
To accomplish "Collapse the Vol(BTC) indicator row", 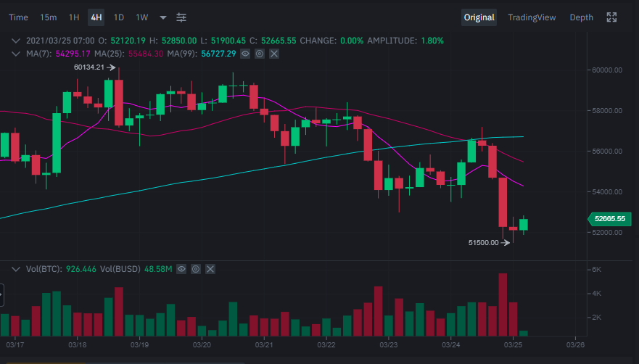I will 16,269.
